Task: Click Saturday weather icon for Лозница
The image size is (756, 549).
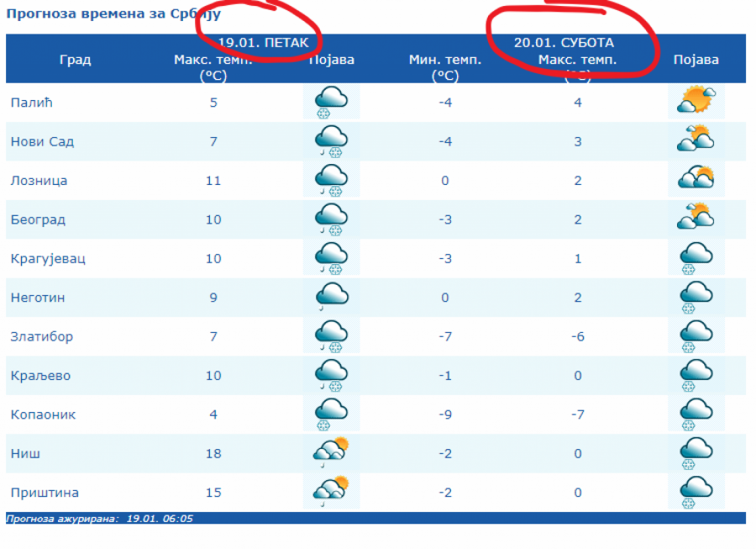Action: pos(696,179)
